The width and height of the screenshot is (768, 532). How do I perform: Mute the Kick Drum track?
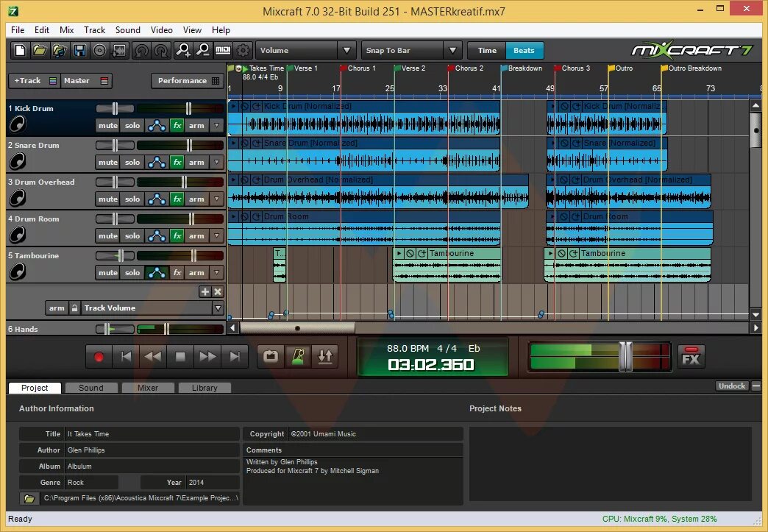[107, 125]
